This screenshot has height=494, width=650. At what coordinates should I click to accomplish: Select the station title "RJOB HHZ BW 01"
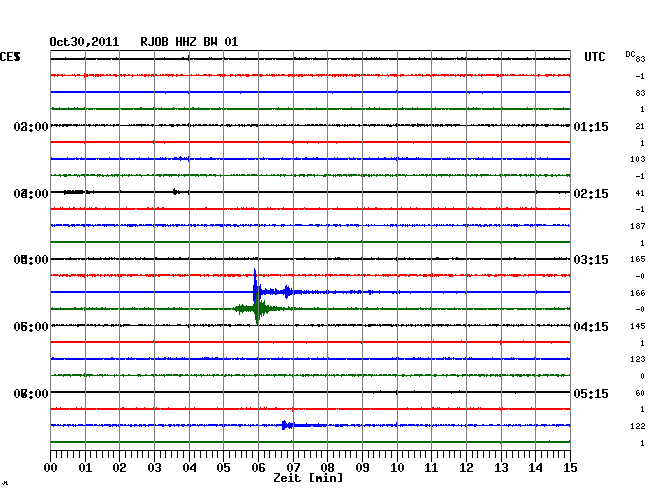click(x=189, y=42)
